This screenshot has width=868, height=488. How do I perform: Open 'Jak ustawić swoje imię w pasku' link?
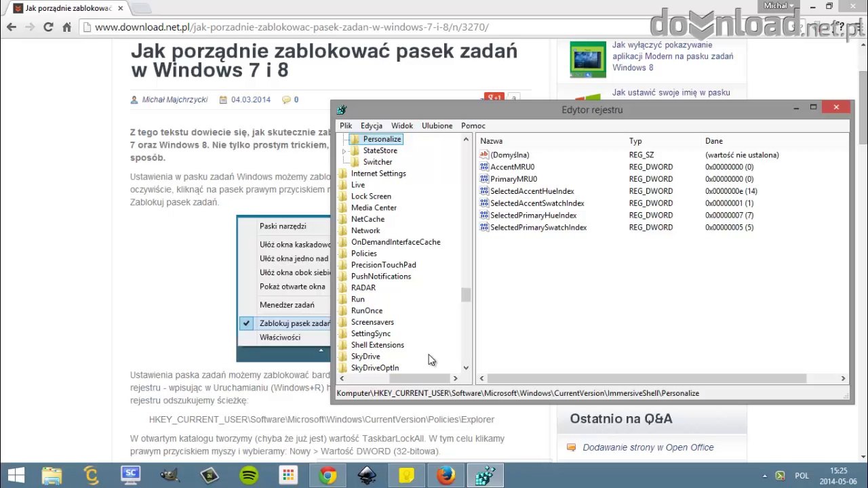click(x=671, y=92)
